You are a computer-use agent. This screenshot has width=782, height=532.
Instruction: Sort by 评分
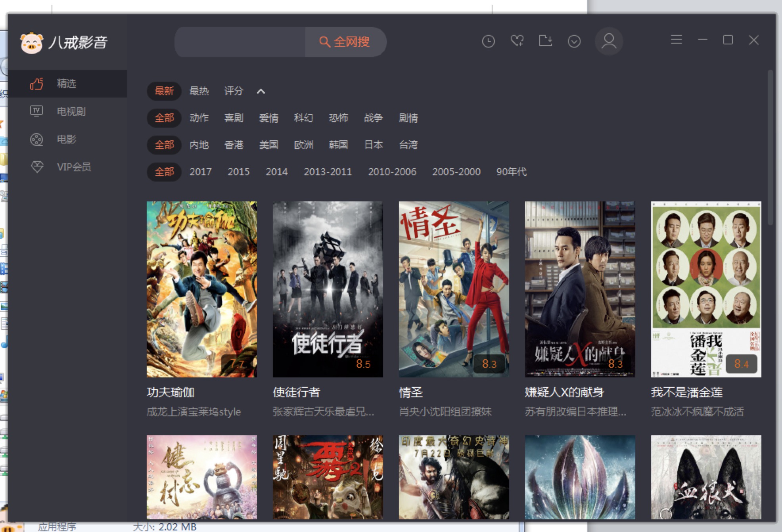click(234, 91)
